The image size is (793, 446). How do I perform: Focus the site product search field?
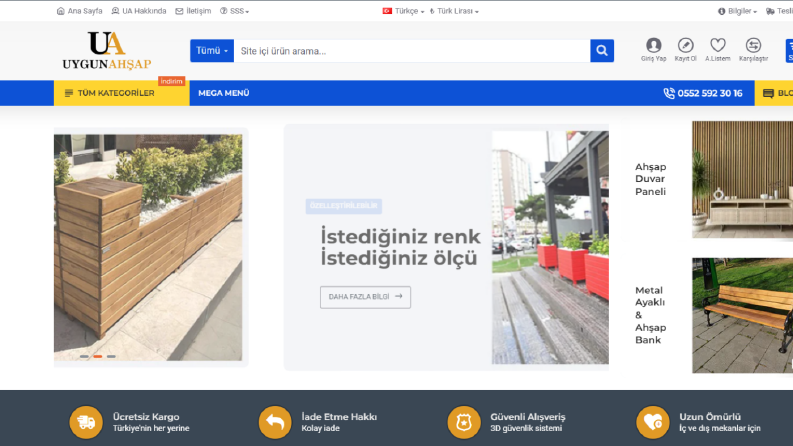[412, 51]
